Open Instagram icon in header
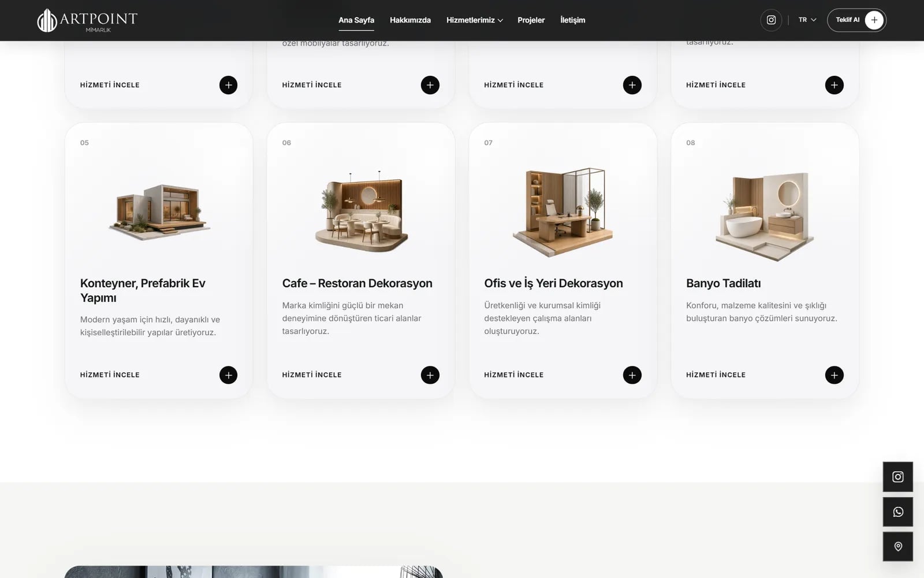The width and height of the screenshot is (924, 578). (x=771, y=20)
